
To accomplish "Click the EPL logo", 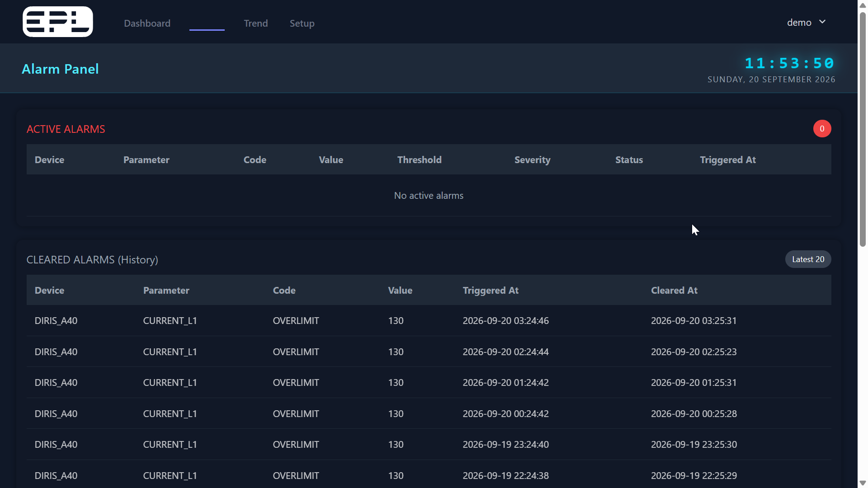I will [x=58, y=22].
